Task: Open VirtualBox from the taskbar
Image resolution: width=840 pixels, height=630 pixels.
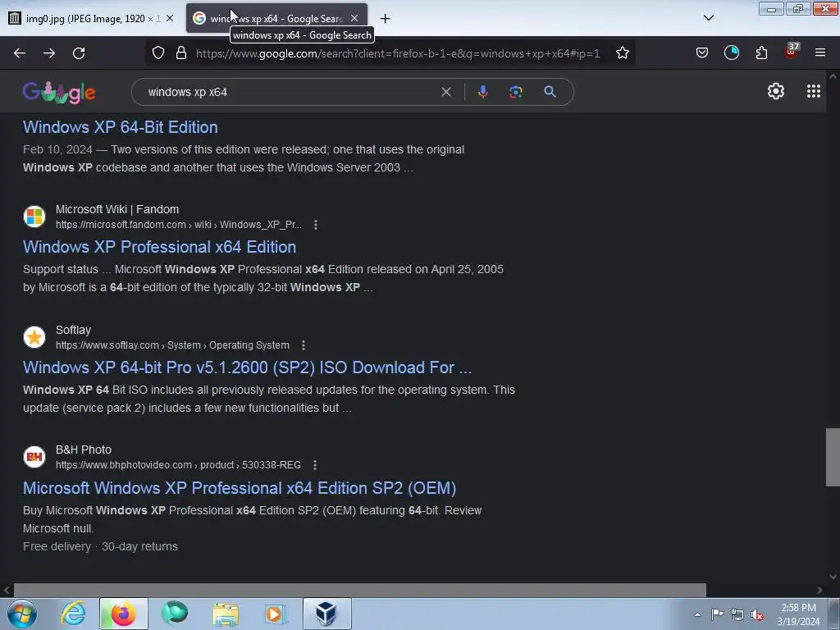Action: pyautogui.click(x=326, y=614)
